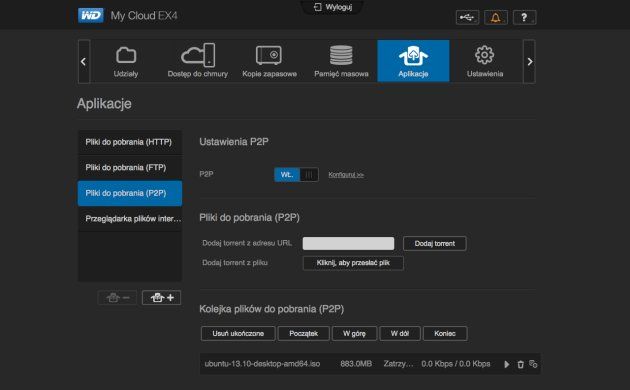Open the Udziały section
The height and width of the screenshot is (390, 630).
[126, 61]
